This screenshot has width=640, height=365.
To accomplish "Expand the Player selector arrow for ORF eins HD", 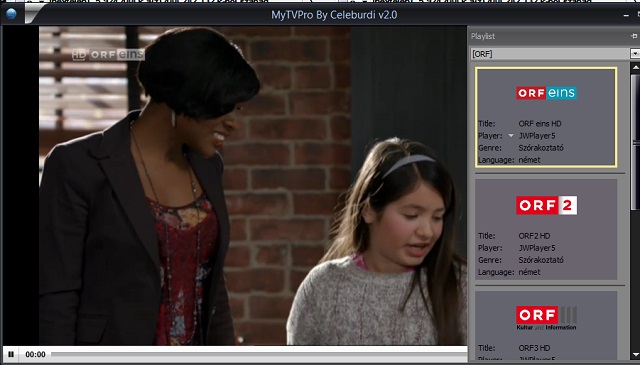I will coord(511,136).
